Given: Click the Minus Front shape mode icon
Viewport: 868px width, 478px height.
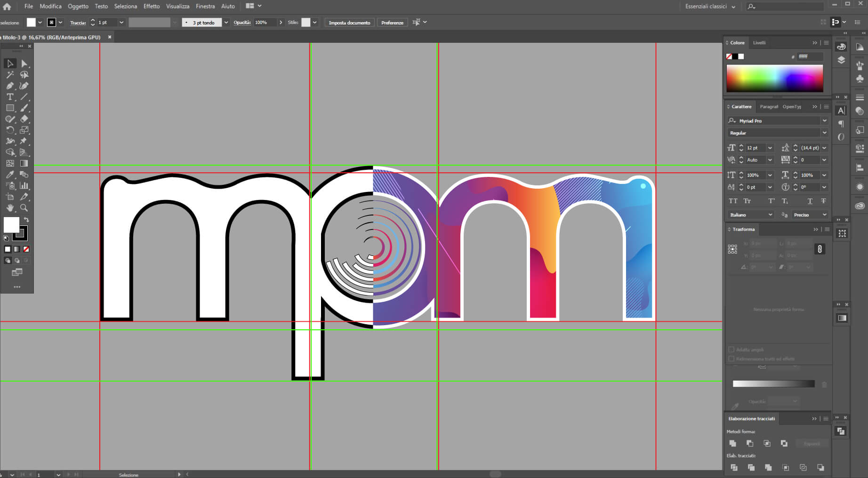Looking at the screenshot, I should (x=750, y=443).
